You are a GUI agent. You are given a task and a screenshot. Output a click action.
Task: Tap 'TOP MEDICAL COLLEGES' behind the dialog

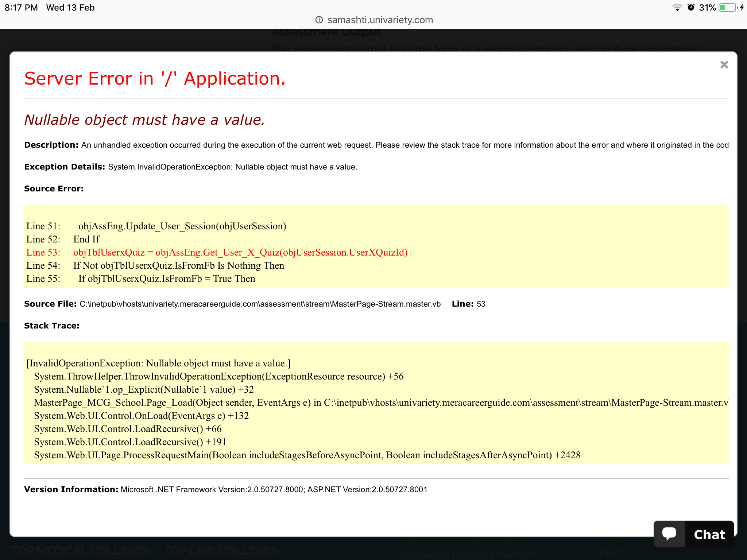[x=80, y=550]
